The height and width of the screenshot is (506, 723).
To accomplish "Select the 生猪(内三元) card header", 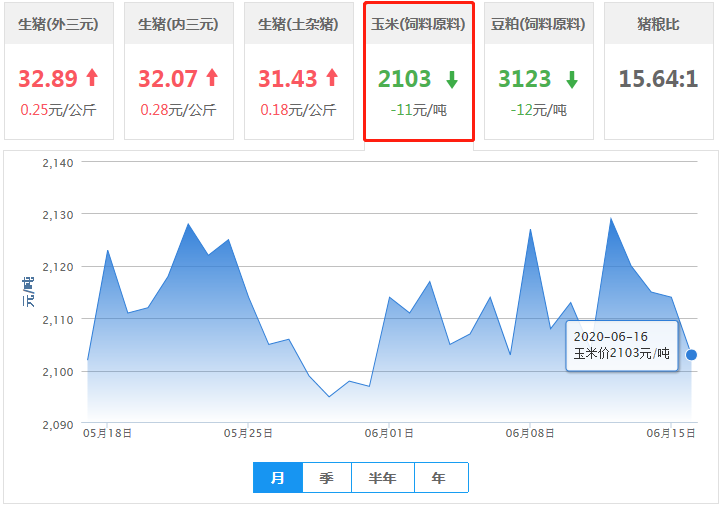I will pyautogui.click(x=178, y=24).
